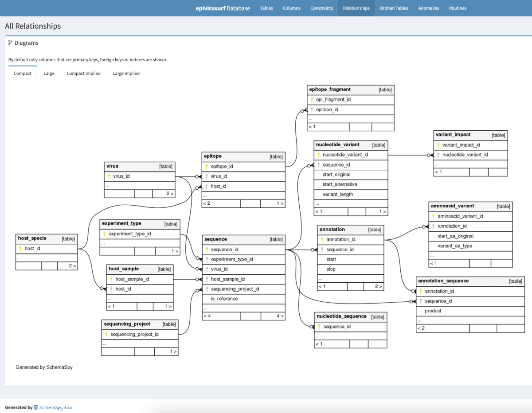The image size is (532, 413).
Task: Select the start_alternative column row
Action: pyautogui.click(x=351, y=184)
